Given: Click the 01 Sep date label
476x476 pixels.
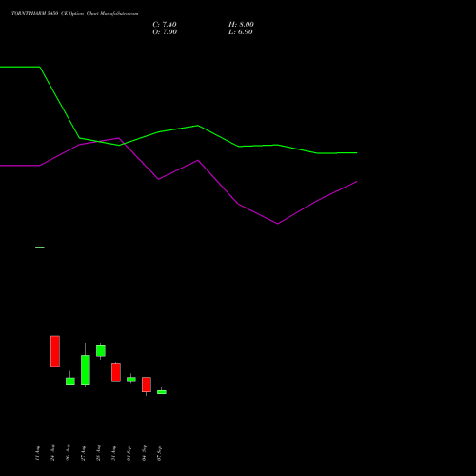Looking at the screenshot, I should click(x=129, y=453).
